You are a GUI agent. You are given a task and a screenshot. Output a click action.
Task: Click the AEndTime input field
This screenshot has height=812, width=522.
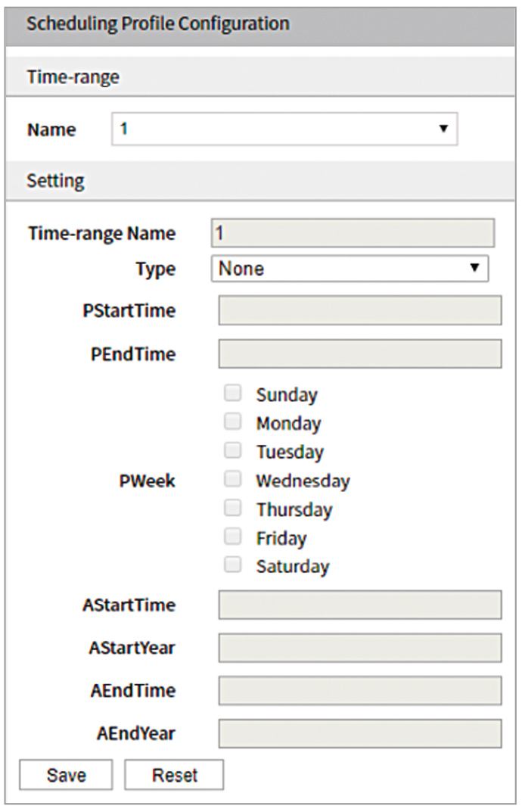[x=359, y=690]
